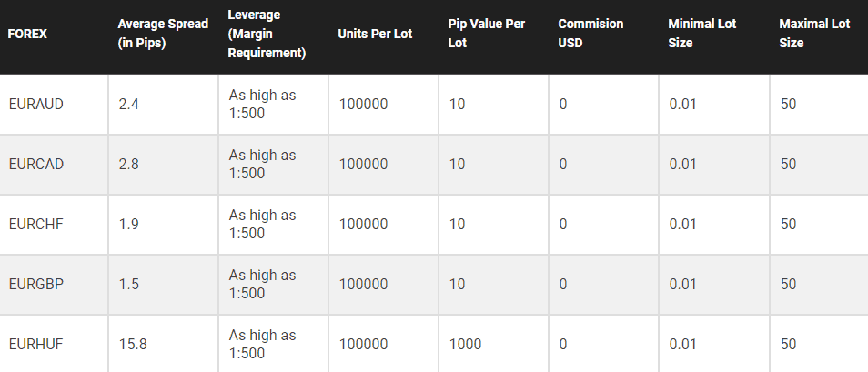868x372 pixels.
Task: Select the Commision USD column header
Action: click(x=590, y=34)
